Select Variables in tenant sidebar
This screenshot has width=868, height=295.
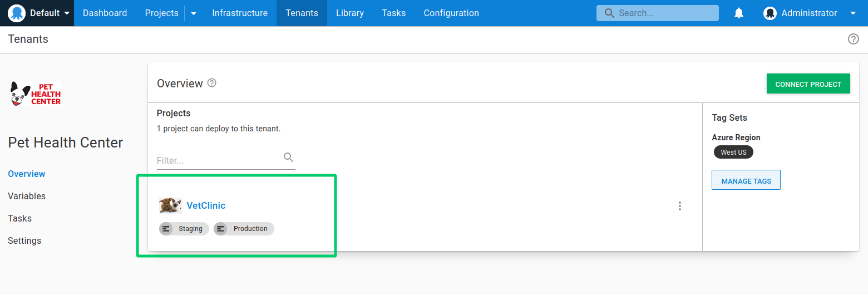click(27, 196)
